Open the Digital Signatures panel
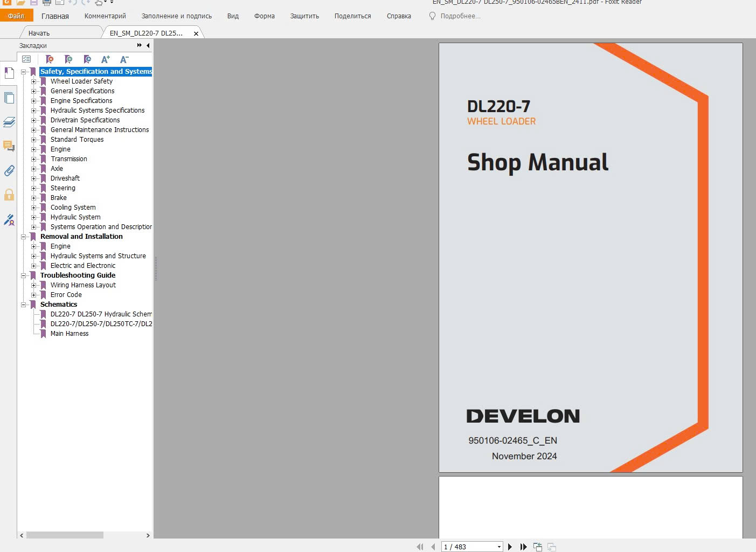This screenshot has height=552, width=756. pyautogui.click(x=9, y=219)
